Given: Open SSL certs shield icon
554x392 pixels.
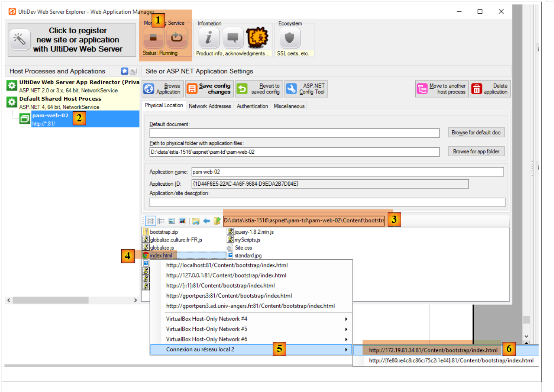Looking at the screenshot, I should pos(290,38).
